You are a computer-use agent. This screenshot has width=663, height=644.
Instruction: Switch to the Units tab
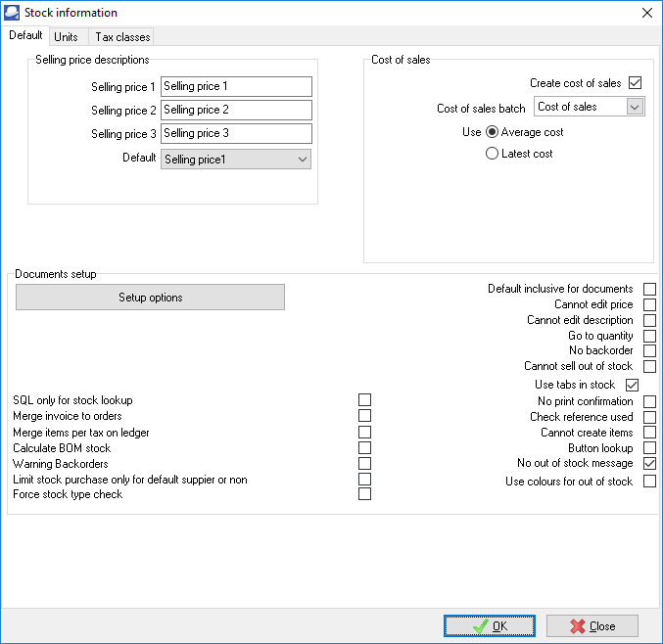tap(67, 37)
